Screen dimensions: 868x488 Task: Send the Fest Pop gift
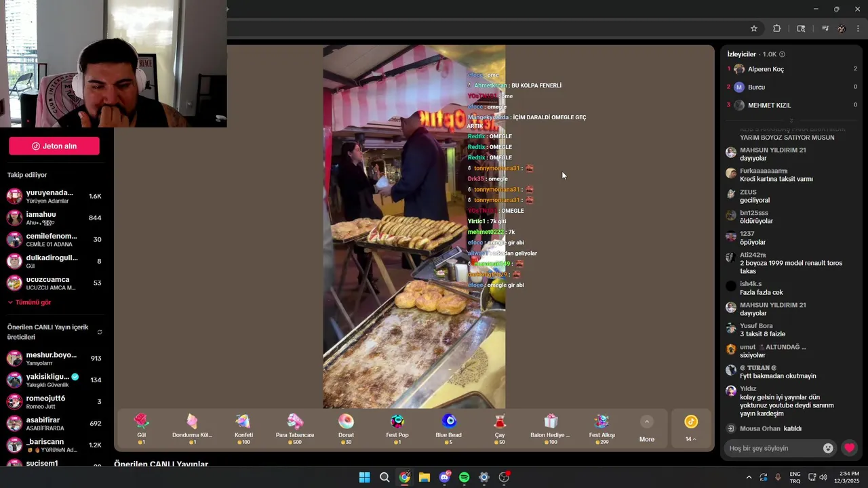click(397, 429)
